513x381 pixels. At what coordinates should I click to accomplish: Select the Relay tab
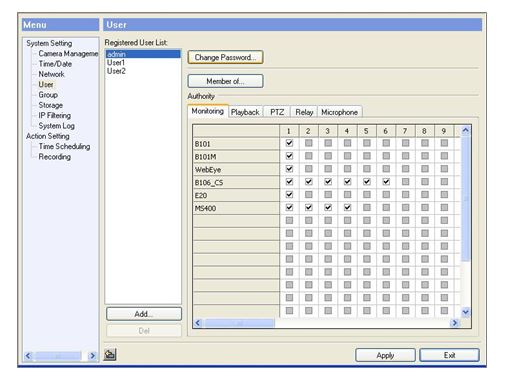304,112
